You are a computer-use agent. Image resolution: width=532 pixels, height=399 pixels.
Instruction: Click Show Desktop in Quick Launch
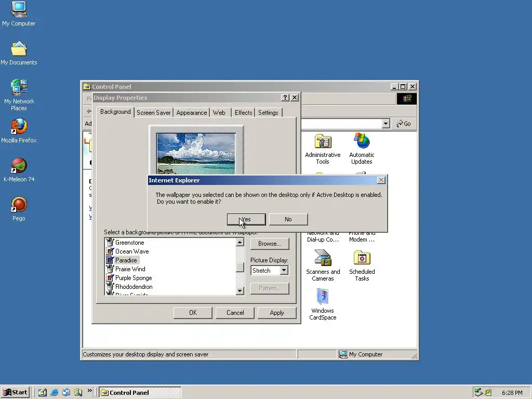[x=43, y=393]
